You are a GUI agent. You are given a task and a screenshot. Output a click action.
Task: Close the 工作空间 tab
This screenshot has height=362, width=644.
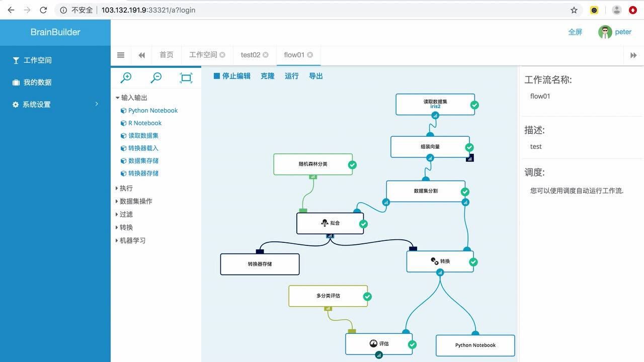(222, 55)
